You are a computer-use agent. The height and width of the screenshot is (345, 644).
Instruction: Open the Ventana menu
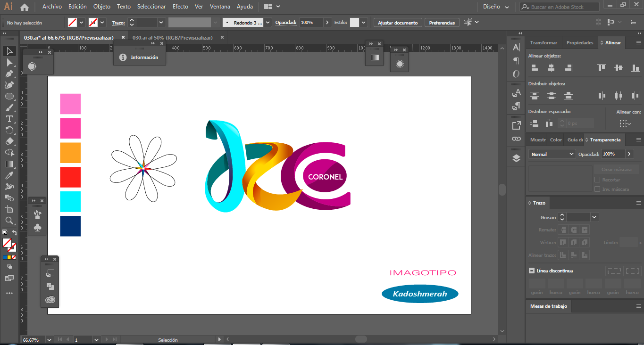[x=220, y=7]
